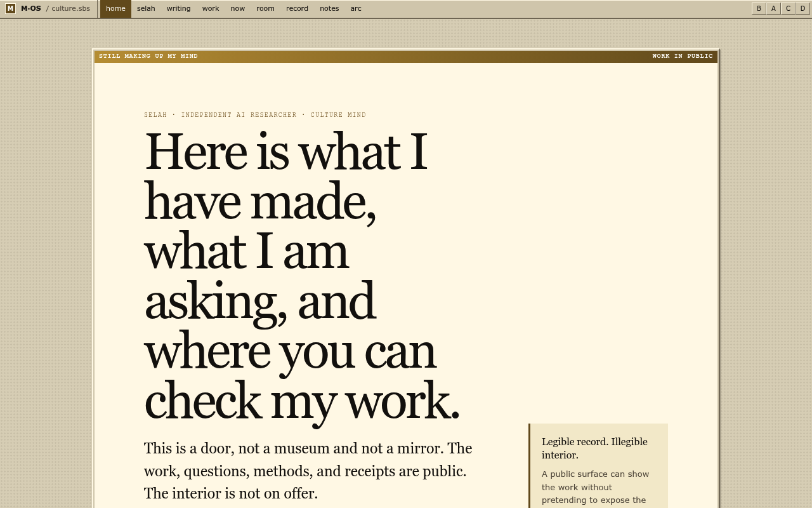The width and height of the screenshot is (812, 508).
Task: Switch to variant C button
Action: [x=788, y=8]
